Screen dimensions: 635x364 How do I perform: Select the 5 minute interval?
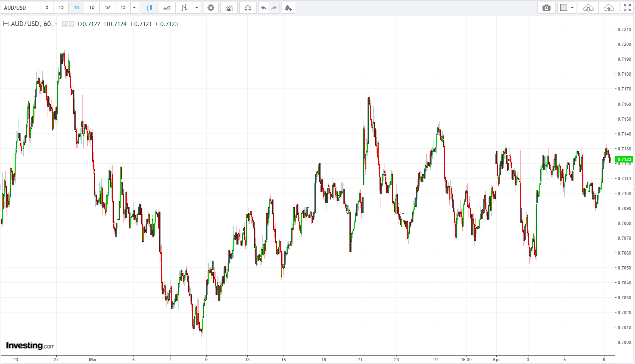pyautogui.click(x=47, y=8)
